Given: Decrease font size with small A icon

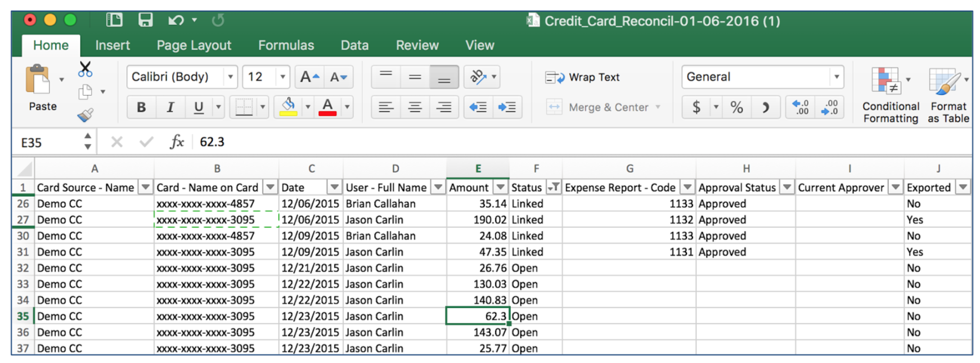Looking at the screenshot, I should click(x=339, y=77).
